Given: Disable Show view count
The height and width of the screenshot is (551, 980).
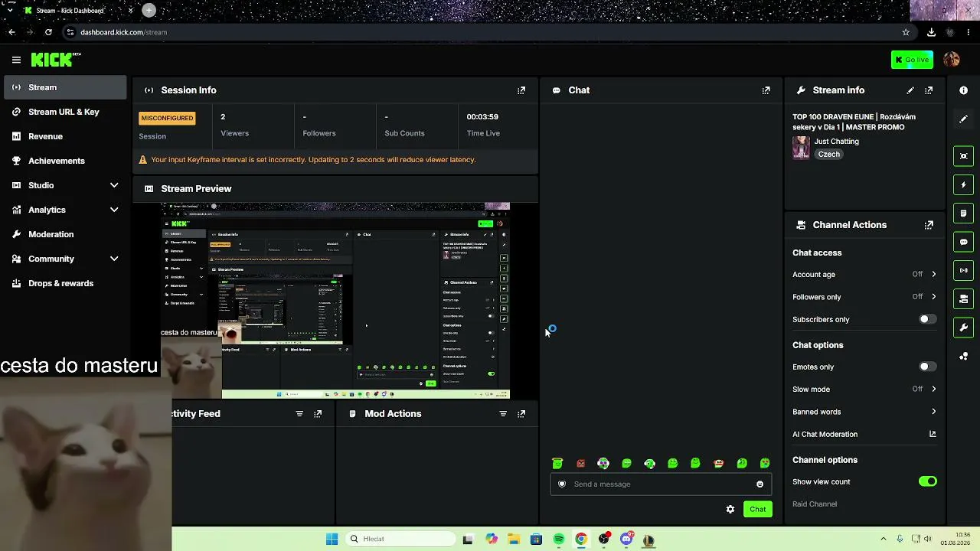Looking at the screenshot, I should coord(927,481).
